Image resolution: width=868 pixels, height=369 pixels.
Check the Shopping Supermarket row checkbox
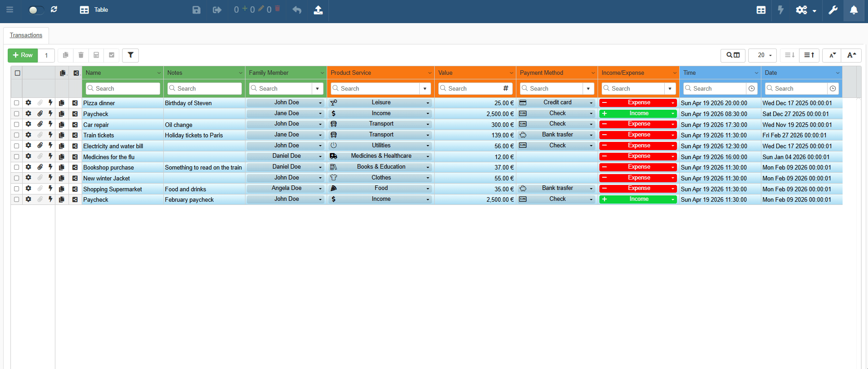point(16,189)
